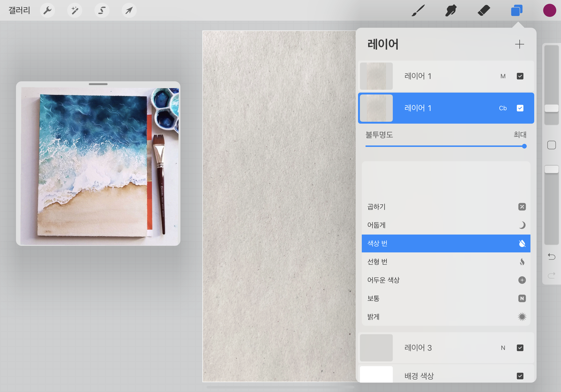
Task: Open the magenta active color swatch
Action: click(549, 11)
